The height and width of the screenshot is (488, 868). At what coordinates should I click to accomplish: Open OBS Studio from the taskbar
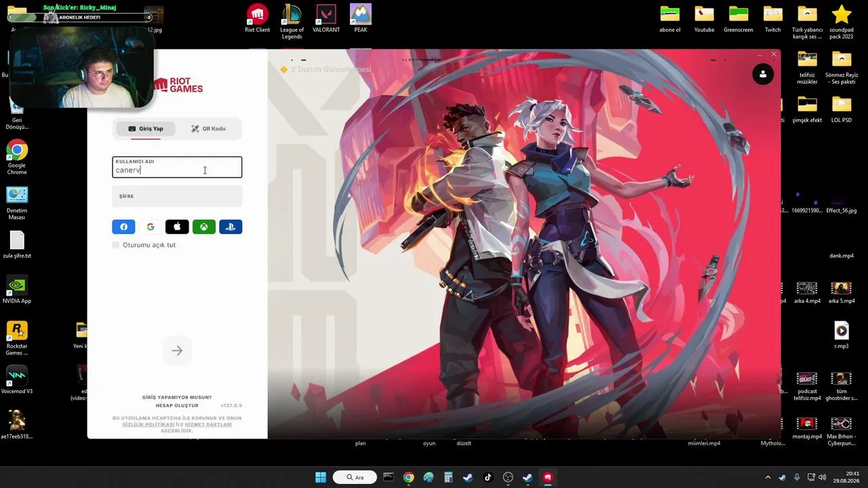[508, 477]
